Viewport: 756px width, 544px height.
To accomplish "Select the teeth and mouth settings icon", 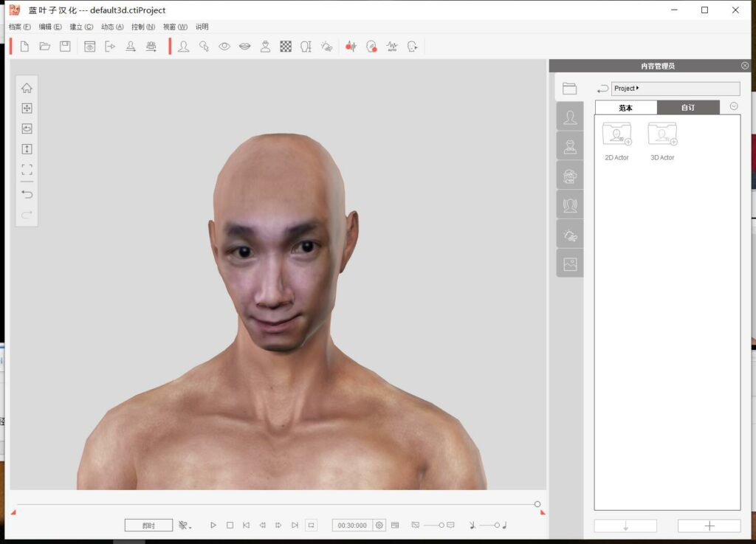I will click(x=244, y=47).
